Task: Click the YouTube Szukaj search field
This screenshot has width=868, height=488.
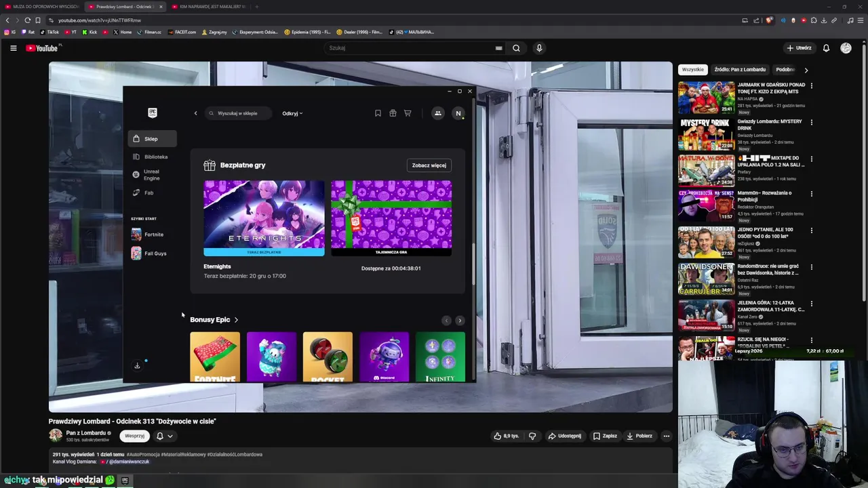Action: pyautogui.click(x=414, y=48)
